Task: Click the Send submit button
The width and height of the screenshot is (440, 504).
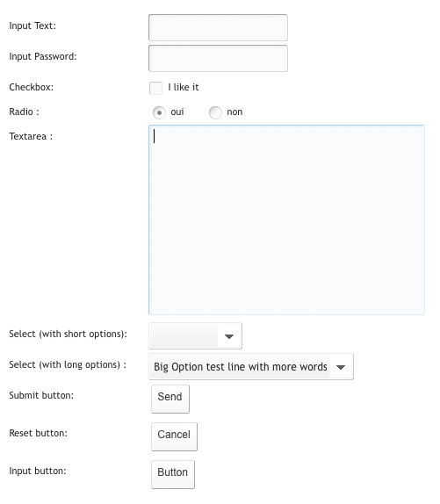Action: pyautogui.click(x=170, y=399)
